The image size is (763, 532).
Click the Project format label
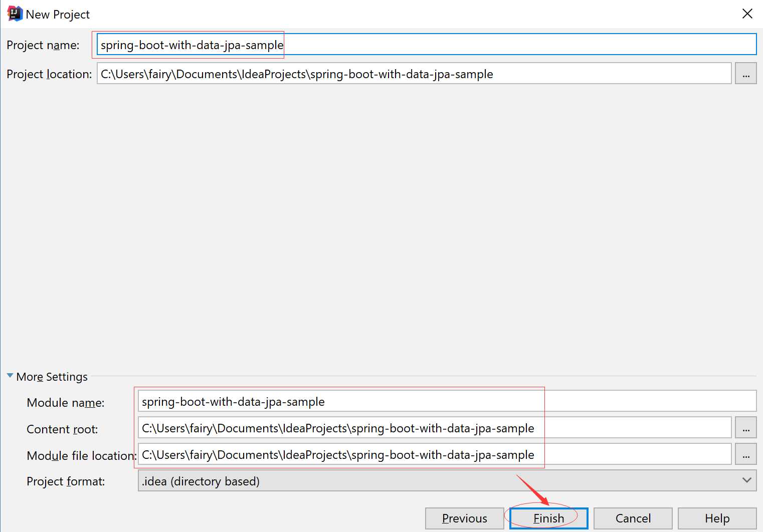[66, 481]
